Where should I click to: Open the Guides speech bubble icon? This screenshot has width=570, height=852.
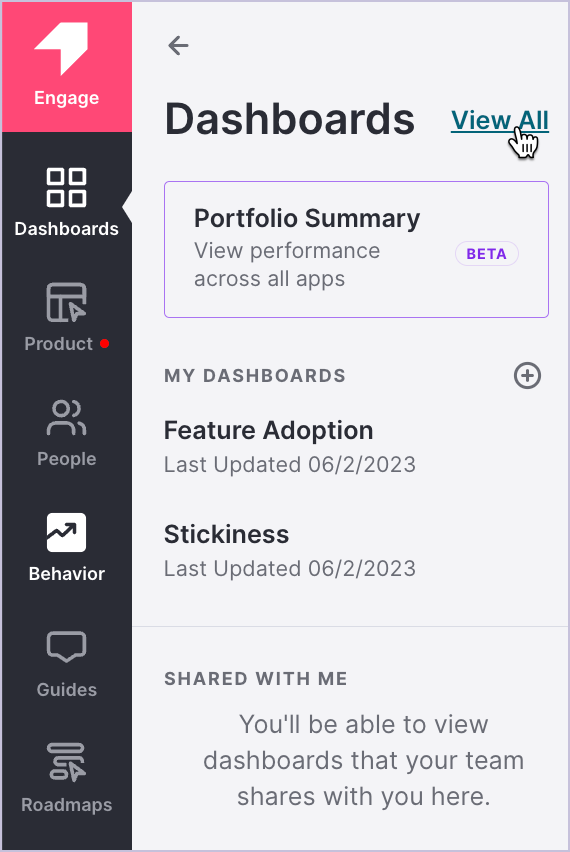(x=66, y=647)
